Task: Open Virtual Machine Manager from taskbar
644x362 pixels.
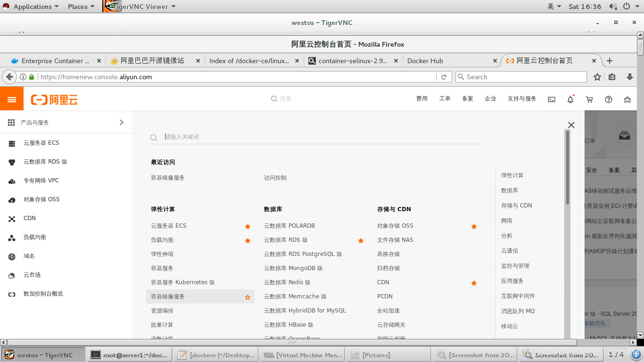Action: pyautogui.click(x=302, y=355)
